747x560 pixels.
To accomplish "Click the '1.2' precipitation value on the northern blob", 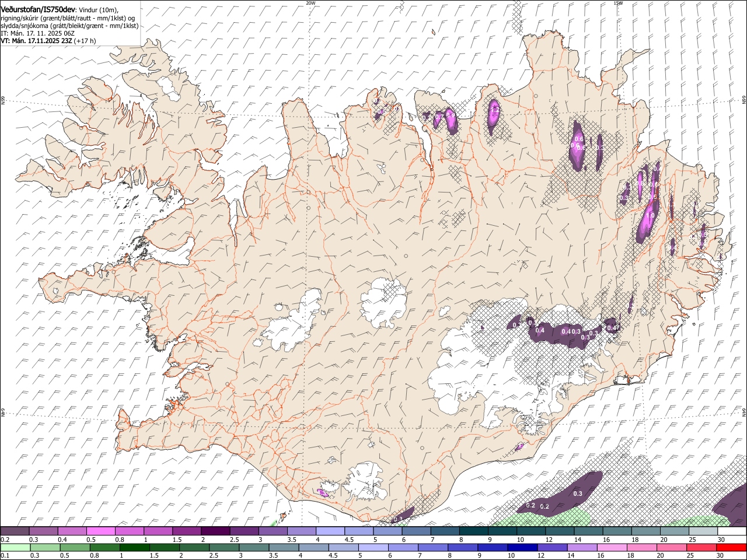I will point(495,109).
